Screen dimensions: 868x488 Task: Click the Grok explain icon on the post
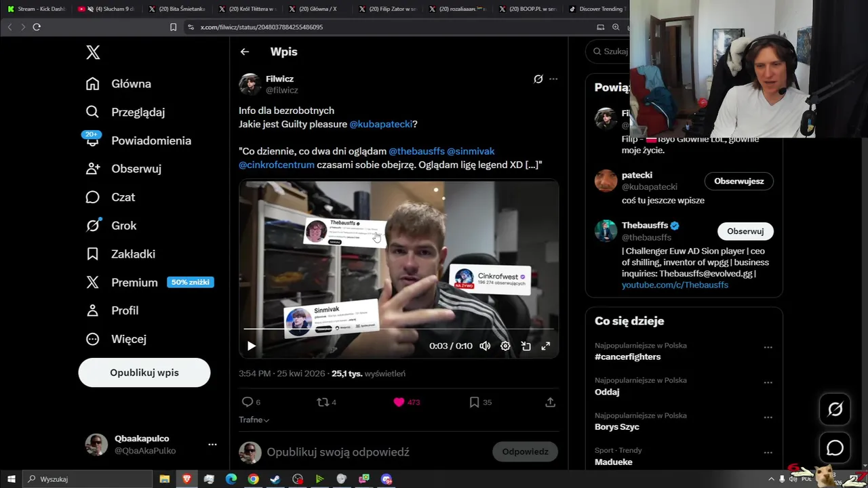(538, 79)
